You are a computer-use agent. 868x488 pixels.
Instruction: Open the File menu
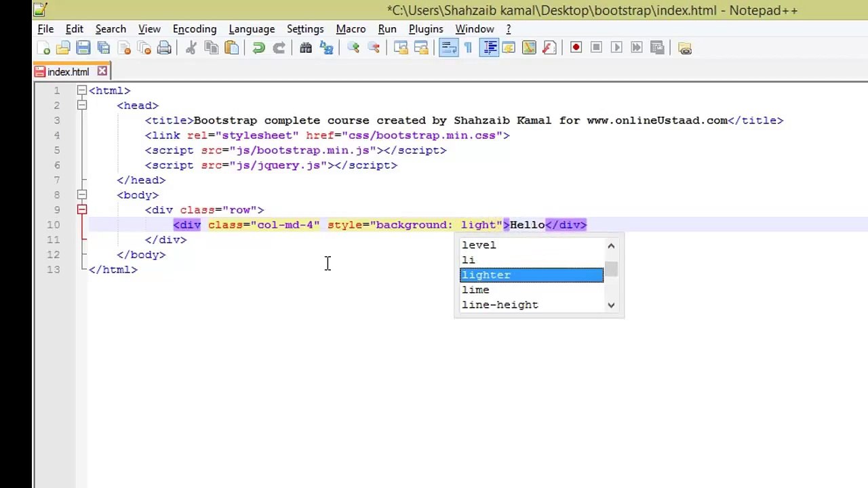[45, 29]
